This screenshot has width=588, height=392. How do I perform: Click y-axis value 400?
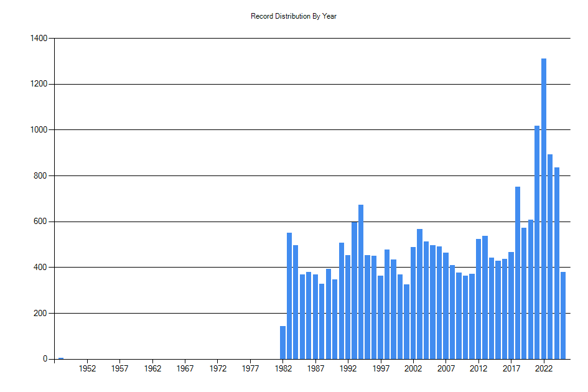pos(40,268)
